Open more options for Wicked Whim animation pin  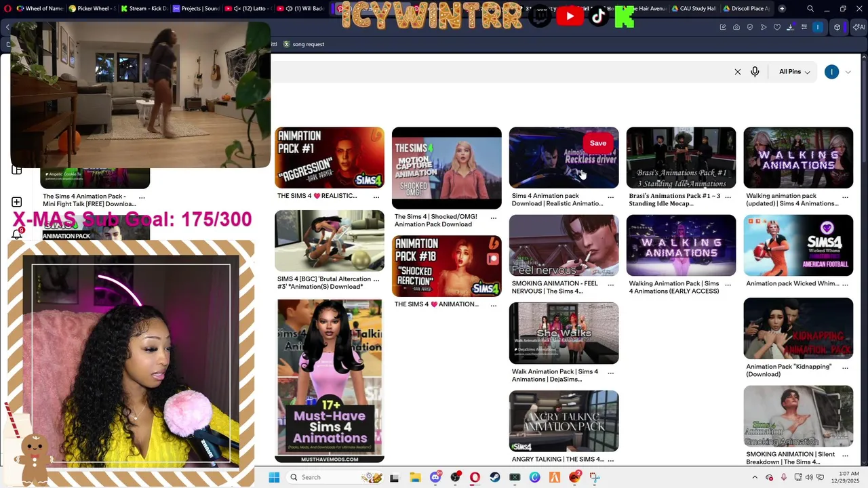click(x=845, y=284)
